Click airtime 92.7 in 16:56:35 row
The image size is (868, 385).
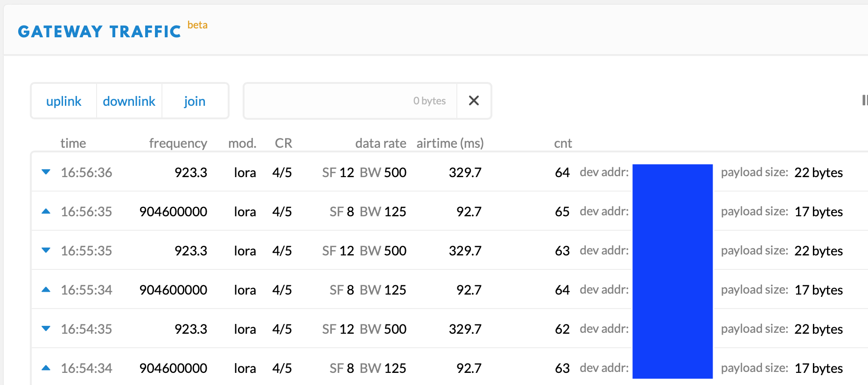click(x=469, y=212)
